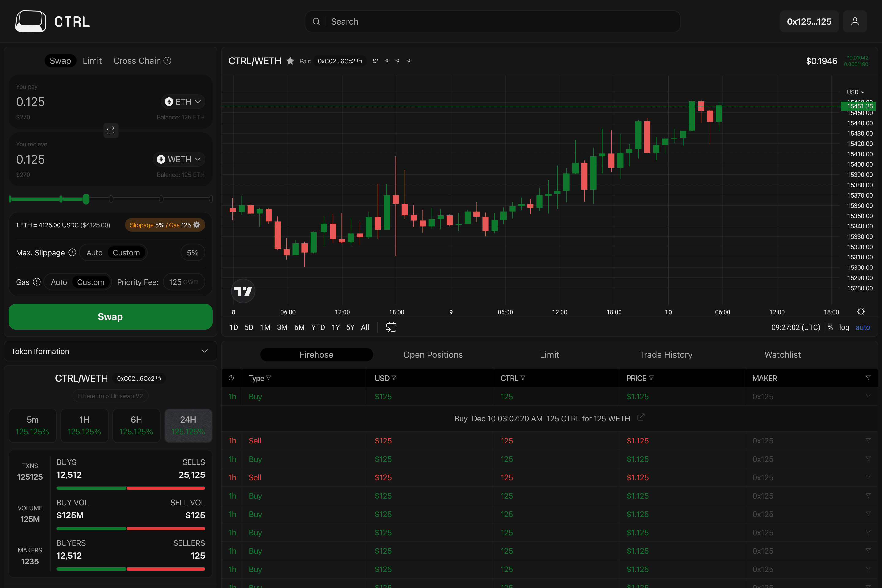Click the 0x125...125 wallet button
Image resolution: width=882 pixels, height=588 pixels.
pos(809,21)
